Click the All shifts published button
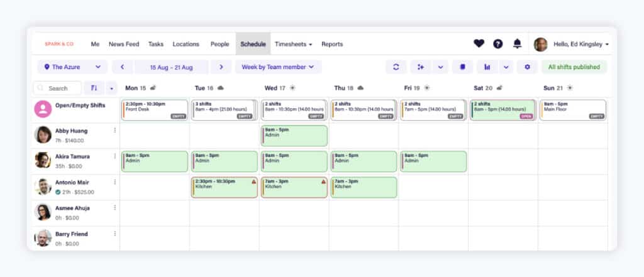644x277 pixels. (574, 67)
